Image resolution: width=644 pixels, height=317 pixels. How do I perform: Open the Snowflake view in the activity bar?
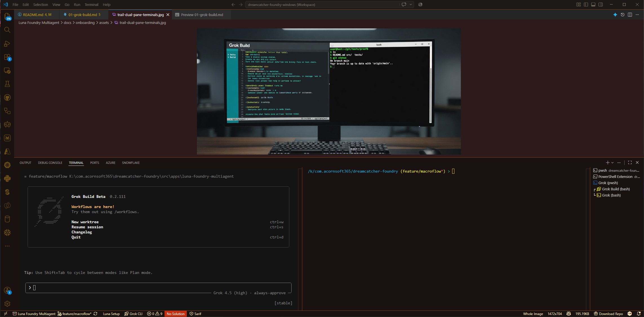click(7, 233)
